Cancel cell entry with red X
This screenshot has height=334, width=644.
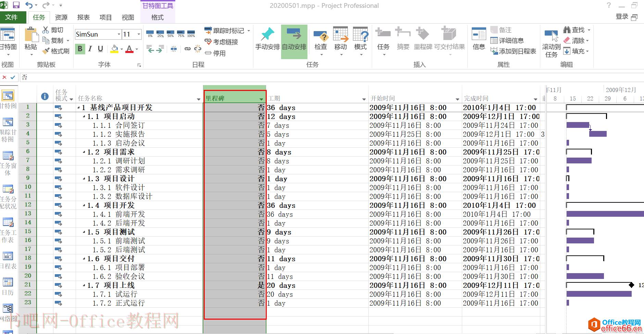pos(4,77)
